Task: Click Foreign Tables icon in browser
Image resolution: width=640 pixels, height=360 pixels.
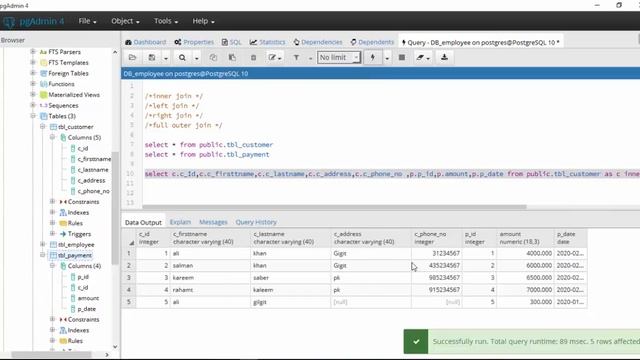Action: pyautogui.click(x=44, y=73)
